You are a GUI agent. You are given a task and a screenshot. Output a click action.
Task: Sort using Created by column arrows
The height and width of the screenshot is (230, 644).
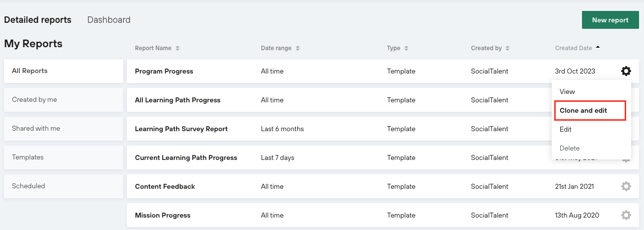508,48
